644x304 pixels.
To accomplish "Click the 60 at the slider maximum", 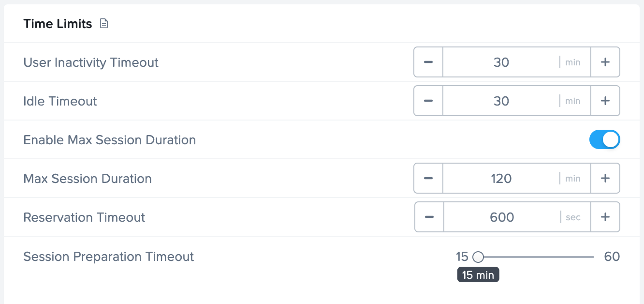I will click(x=612, y=257).
